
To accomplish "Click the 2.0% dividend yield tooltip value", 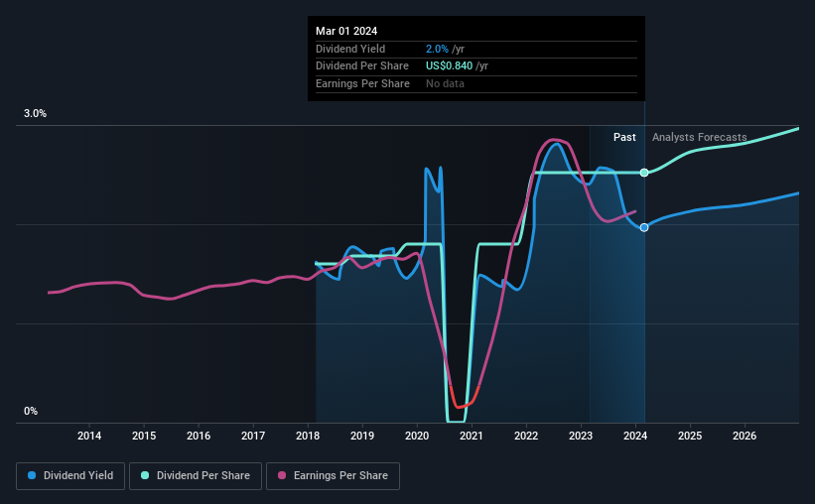I will click(437, 49).
